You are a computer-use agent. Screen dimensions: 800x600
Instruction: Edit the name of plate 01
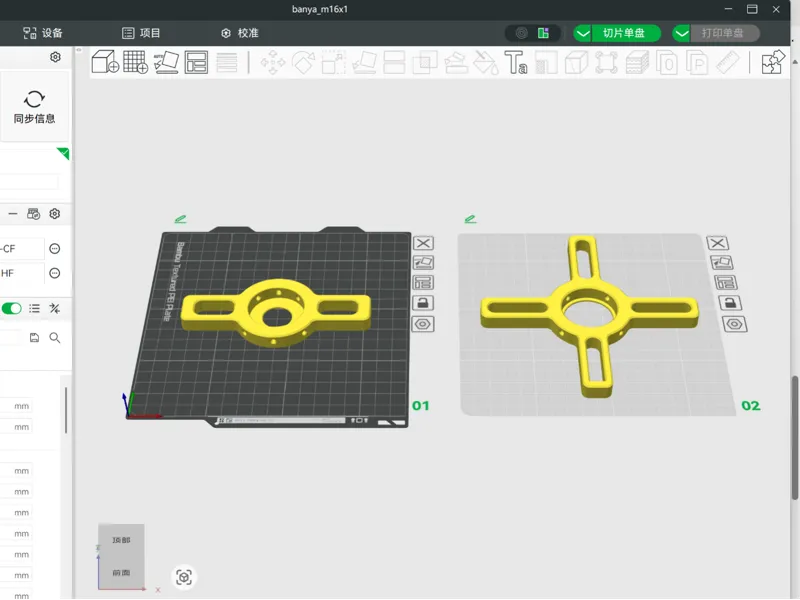click(x=180, y=219)
